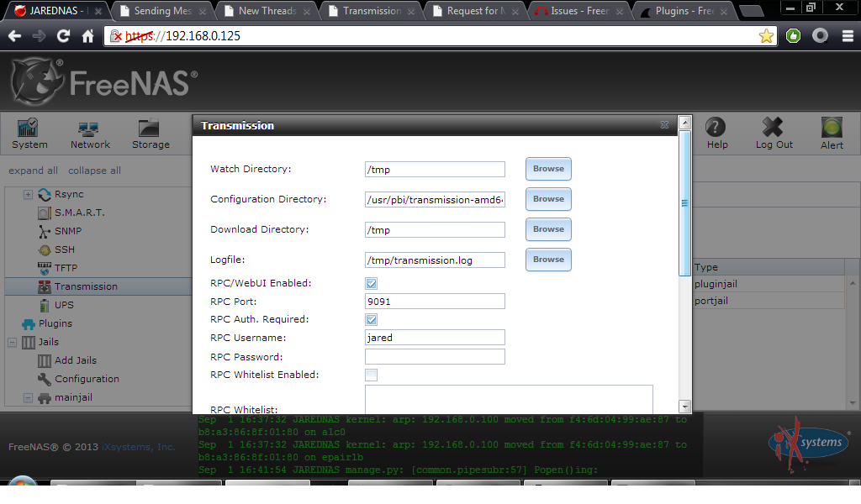This screenshot has height=504, width=861.
Task: Browse for the Watch Directory
Action: point(548,169)
